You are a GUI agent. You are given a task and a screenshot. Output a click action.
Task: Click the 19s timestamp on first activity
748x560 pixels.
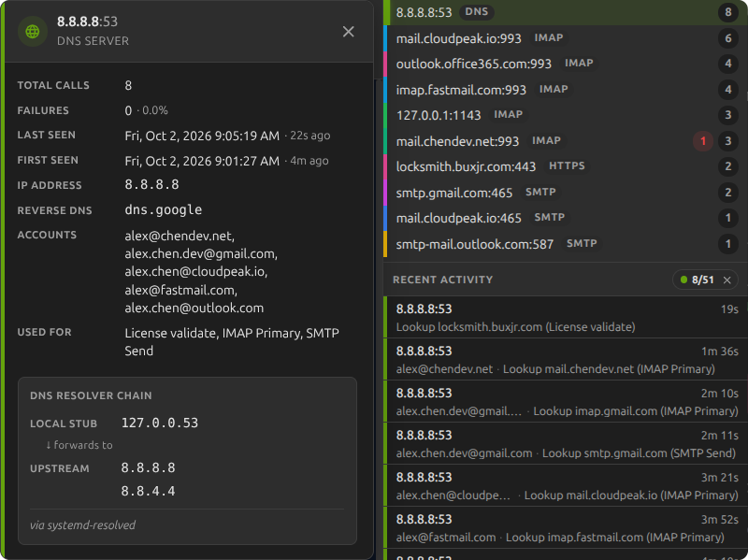coord(729,309)
